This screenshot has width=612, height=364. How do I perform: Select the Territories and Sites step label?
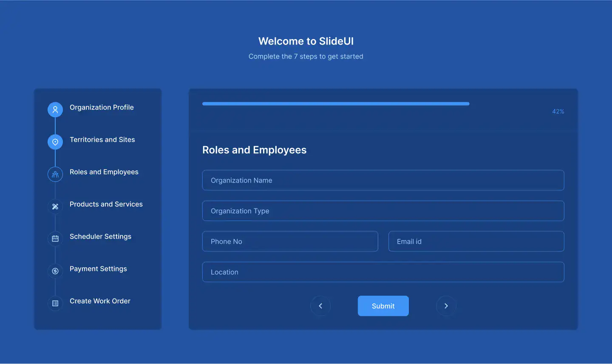click(x=102, y=140)
